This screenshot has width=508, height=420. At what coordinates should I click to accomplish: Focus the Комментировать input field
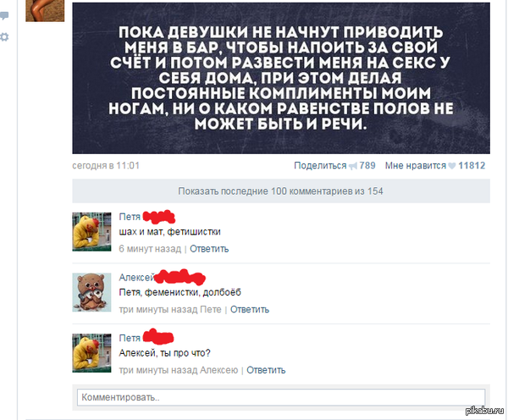coord(281,397)
